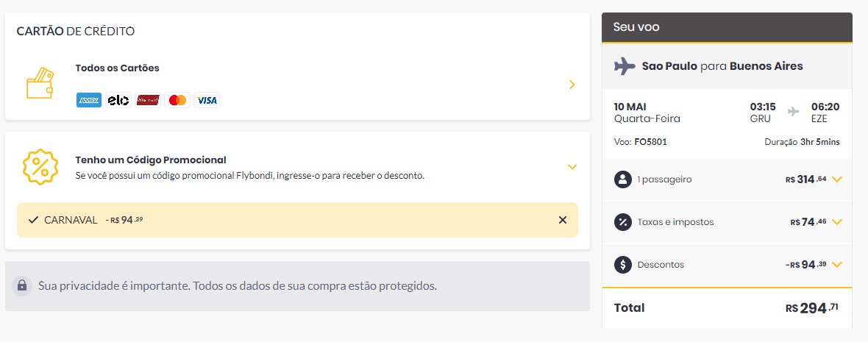Click the padlock privacy icon
The height and width of the screenshot is (342, 868).
22,285
